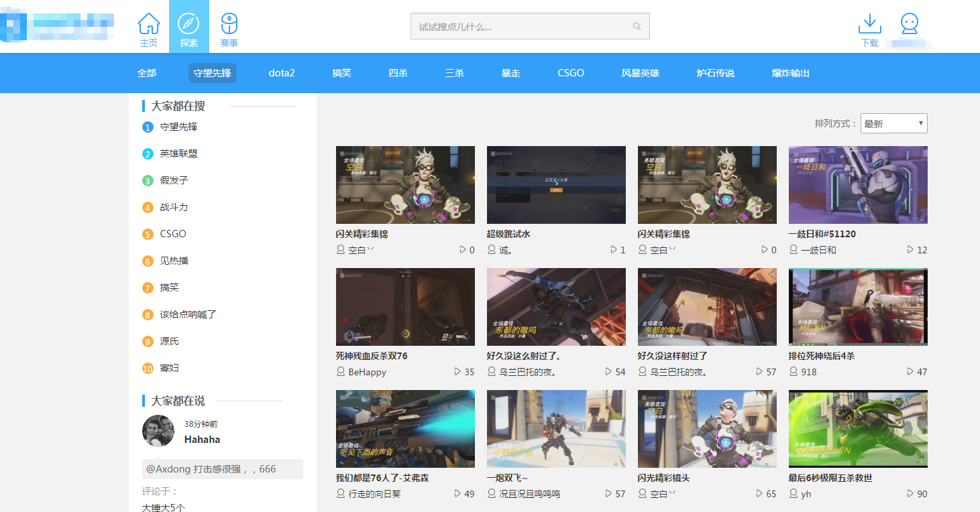Viewport: 980px width, 512px height.
Task: Click popular search 源氏
Action: pyautogui.click(x=170, y=341)
